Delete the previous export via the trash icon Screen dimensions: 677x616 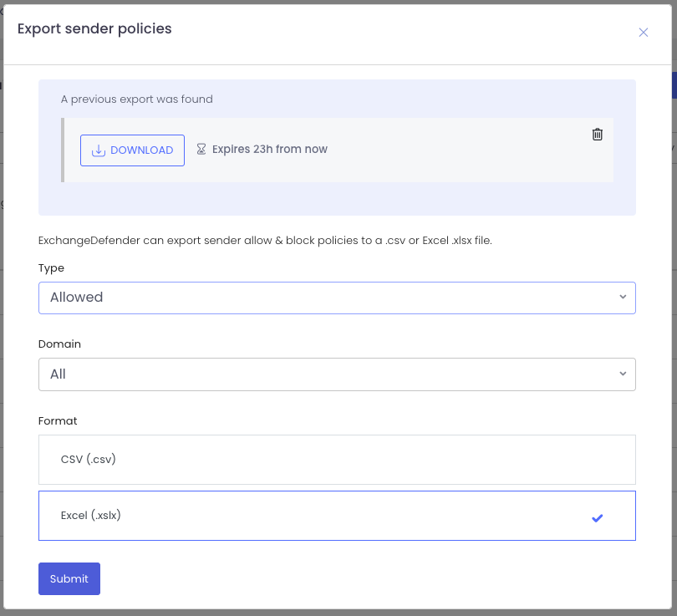click(x=597, y=134)
